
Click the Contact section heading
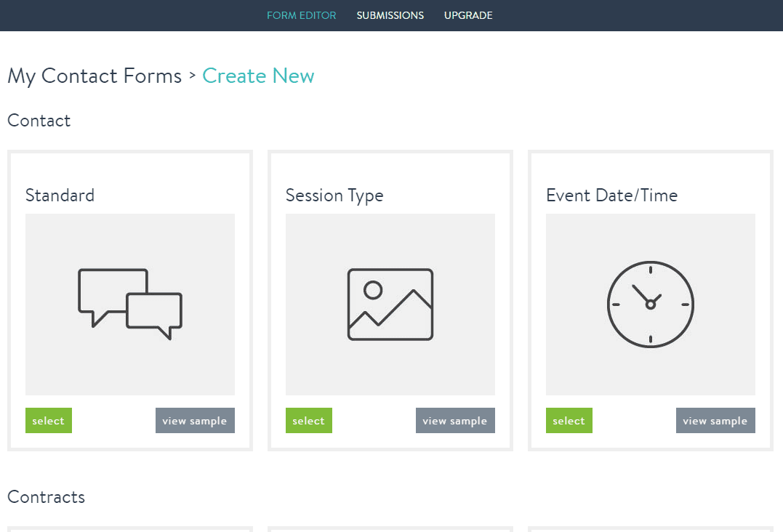(39, 120)
